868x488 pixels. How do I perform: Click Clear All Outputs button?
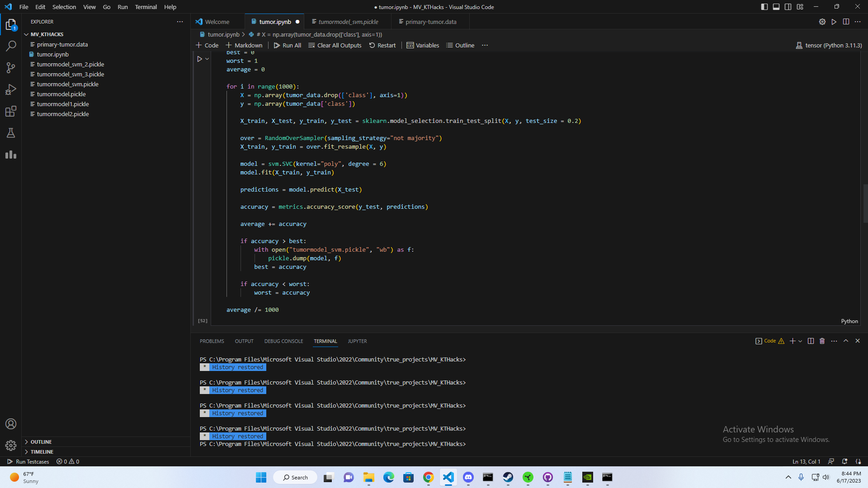(x=335, y=45)
